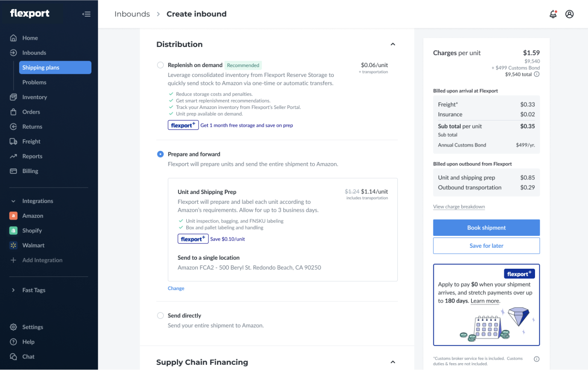Select the Replenish on demand option
The height and width of the screenshot is (370, 588).
pyautogui.click(x=160, y=65)
